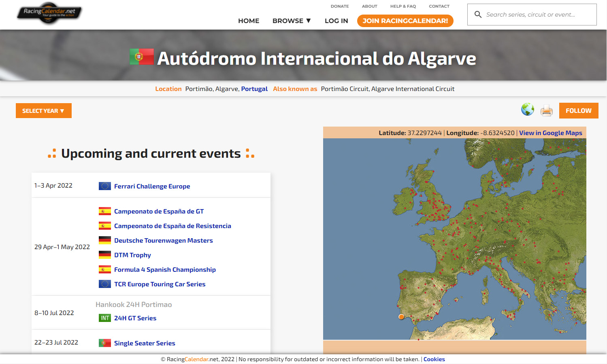Open the SELECT YEAR dropdown
This screenshot has height=364, width=607.
(44, 111)
